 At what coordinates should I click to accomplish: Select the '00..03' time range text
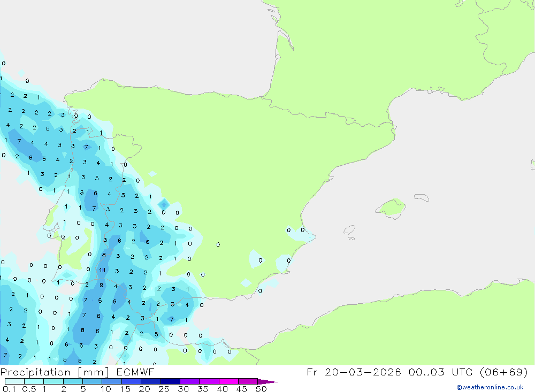pos(426,372)
